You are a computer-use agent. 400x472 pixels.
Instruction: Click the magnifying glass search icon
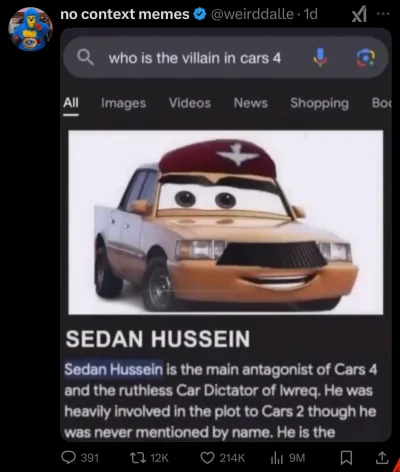[x=85, y=58]
